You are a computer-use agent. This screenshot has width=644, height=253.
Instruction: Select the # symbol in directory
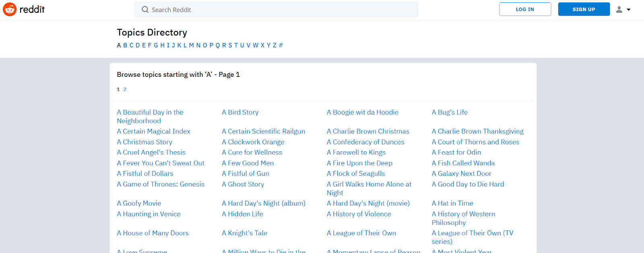[281, 45]
